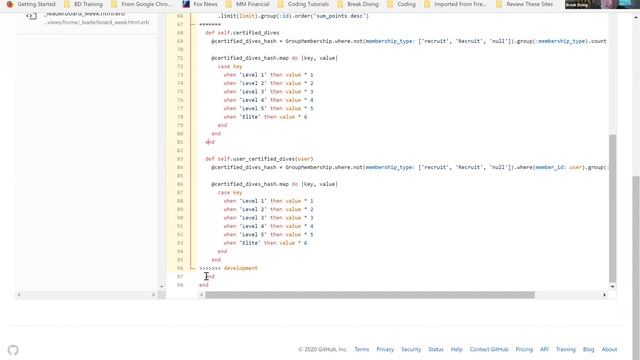Image resolution: width=640 pixels, height=360 pixels.
Task: Click the editor scroll-left arrow
Action: tap(202, 295)
